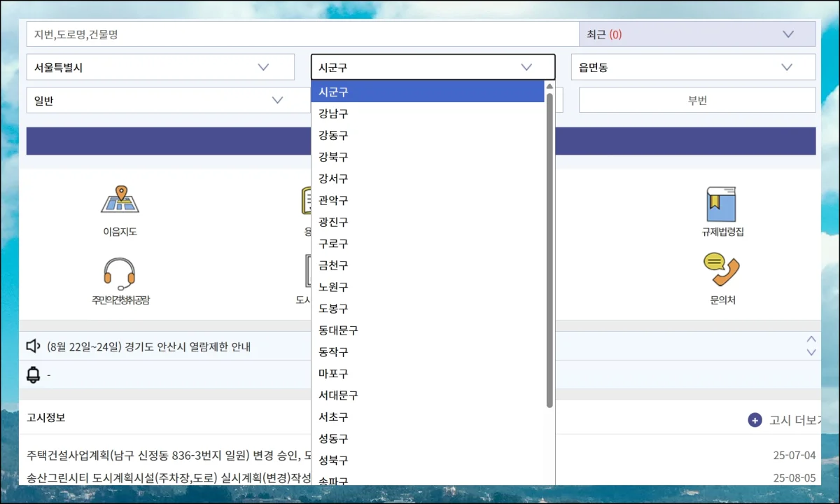Image resolution: width=840 pixels, height=504 pixels.
Task: Click the 규제법령집 book icon
Action: 722,204
